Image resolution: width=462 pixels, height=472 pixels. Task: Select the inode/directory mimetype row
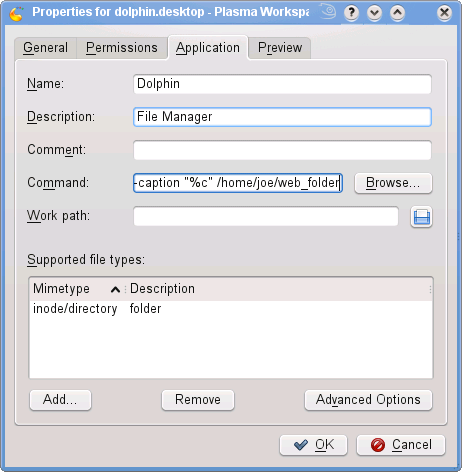tap(231, 309)
